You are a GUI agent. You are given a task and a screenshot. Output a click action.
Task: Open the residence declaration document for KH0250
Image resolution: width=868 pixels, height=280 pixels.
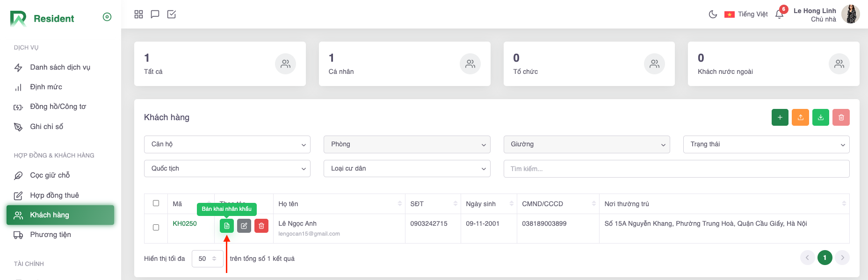[x=227, y=226]
